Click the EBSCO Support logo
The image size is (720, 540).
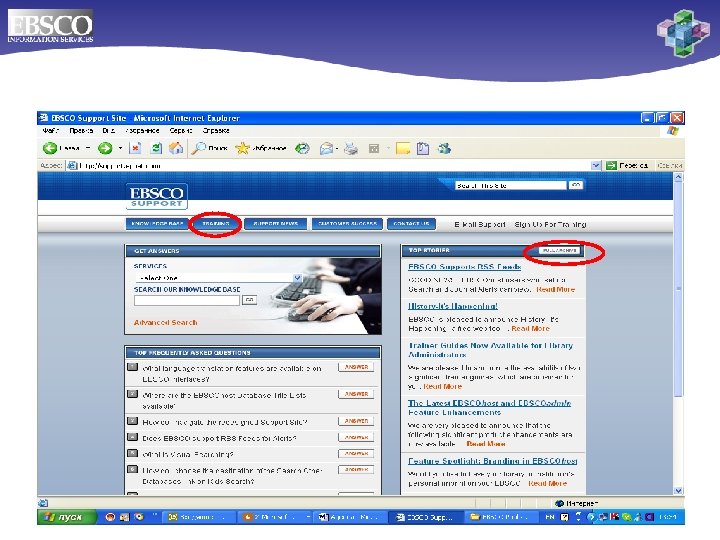[157, 196]
